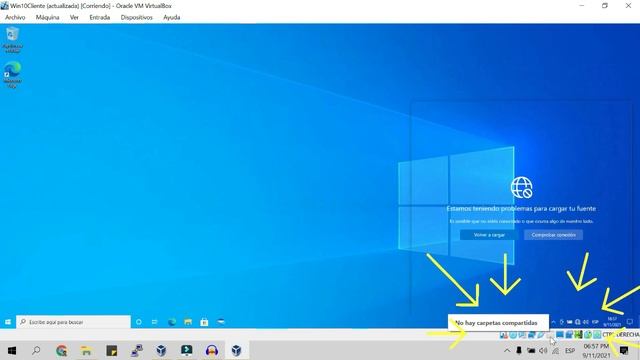Click host tray Wi-Fi network icon
The height and width of the screenshot is (360, 640).
pos(556,351)
